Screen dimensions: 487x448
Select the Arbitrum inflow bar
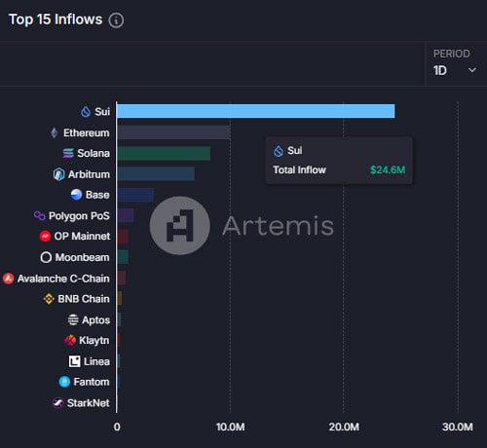tap(156, 174)
